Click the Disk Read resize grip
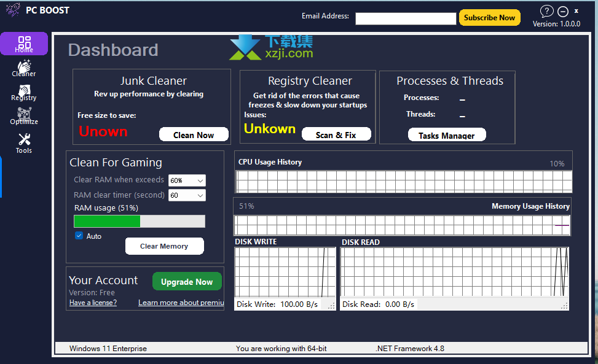Image resolution: width=598 pixels, height=364 pixels. coord(565,306)
